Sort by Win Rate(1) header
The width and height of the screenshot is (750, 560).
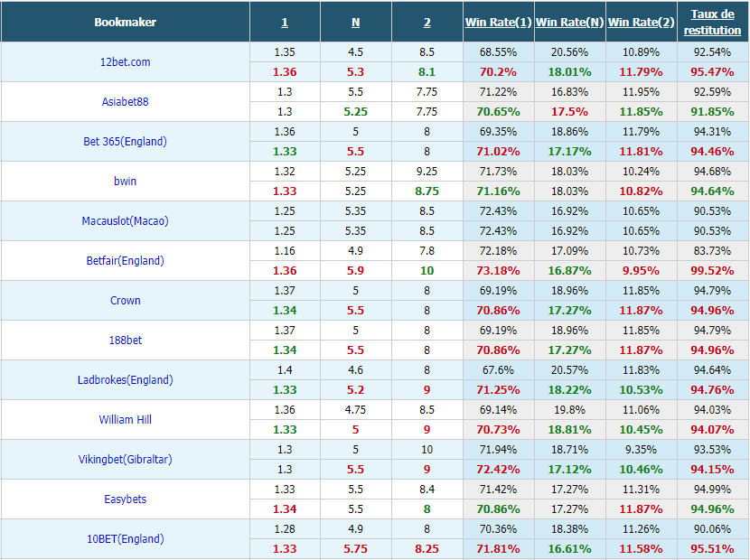click(x=499, y=23)
